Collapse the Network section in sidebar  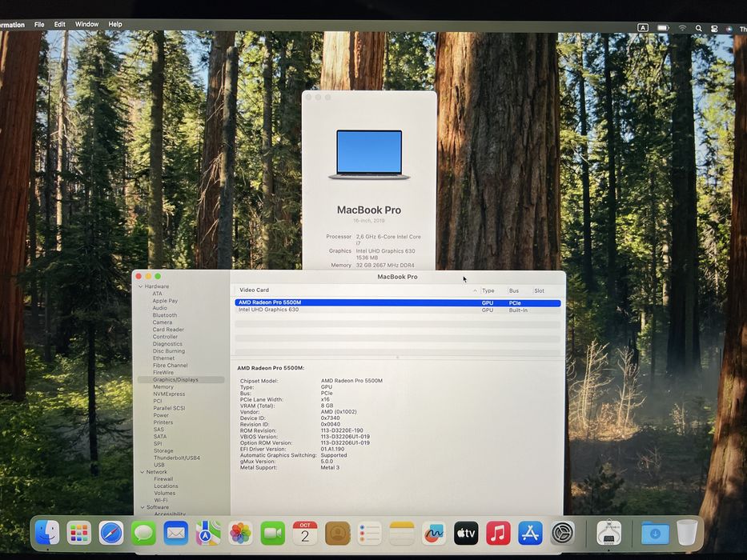pyautogui.click(x=142, y=472)
